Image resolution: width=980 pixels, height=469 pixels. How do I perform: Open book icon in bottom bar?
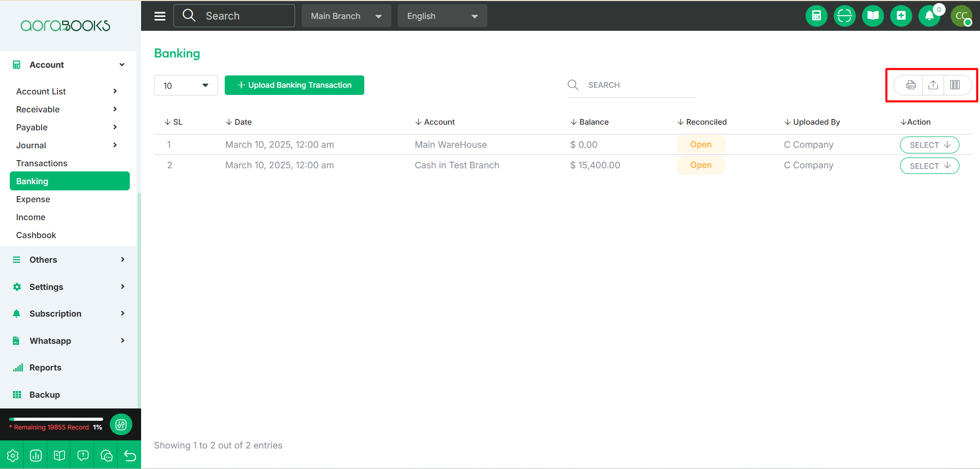[x=60, y=456]
